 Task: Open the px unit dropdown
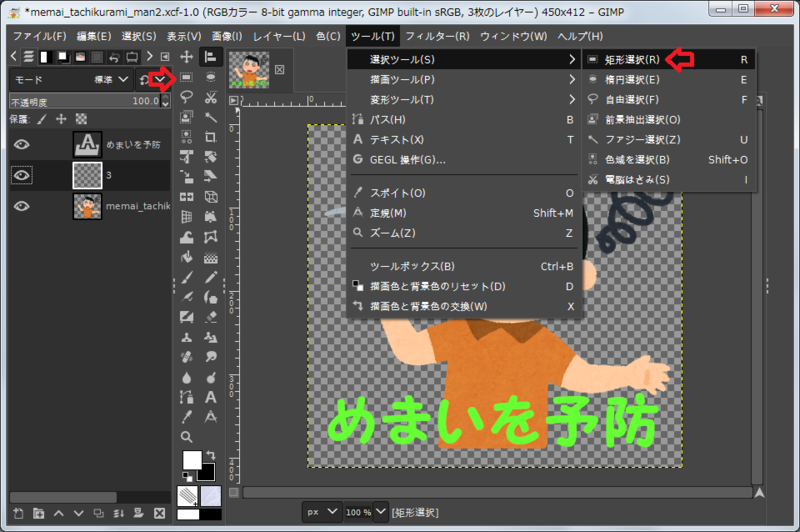click(321, 511)
